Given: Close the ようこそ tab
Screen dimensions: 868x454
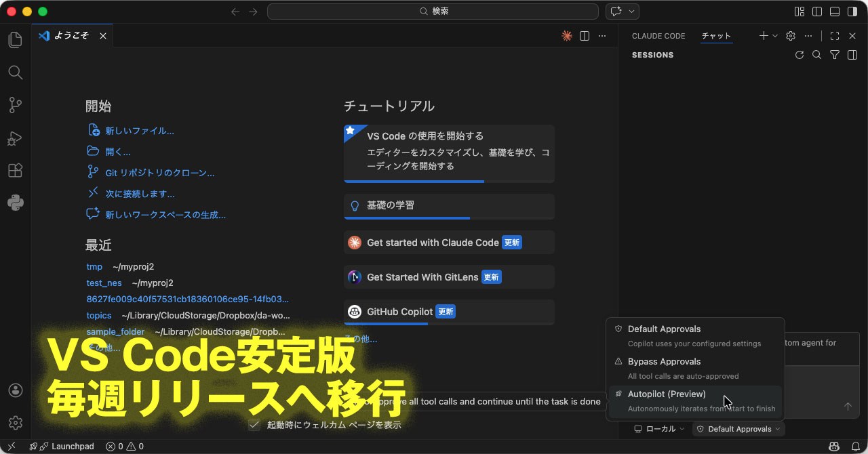Looking at the screenshot, I should click(x=103, y=36).
